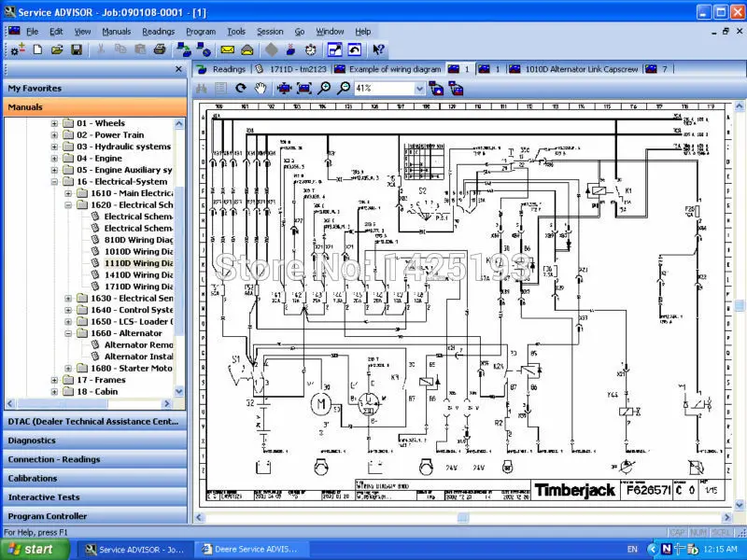Screen dimensions: 747x560
Task: Collapse the 1660 - Alternator folder
Action: pos(68,333)
